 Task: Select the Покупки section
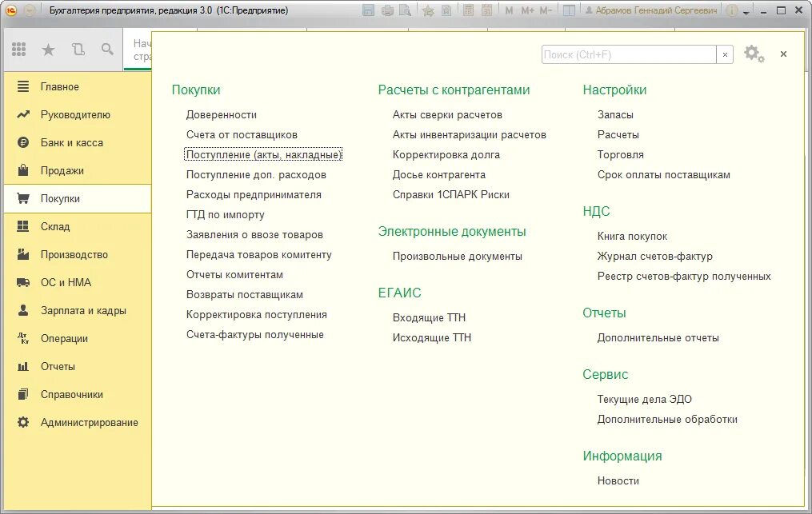(x=78, y=198)
